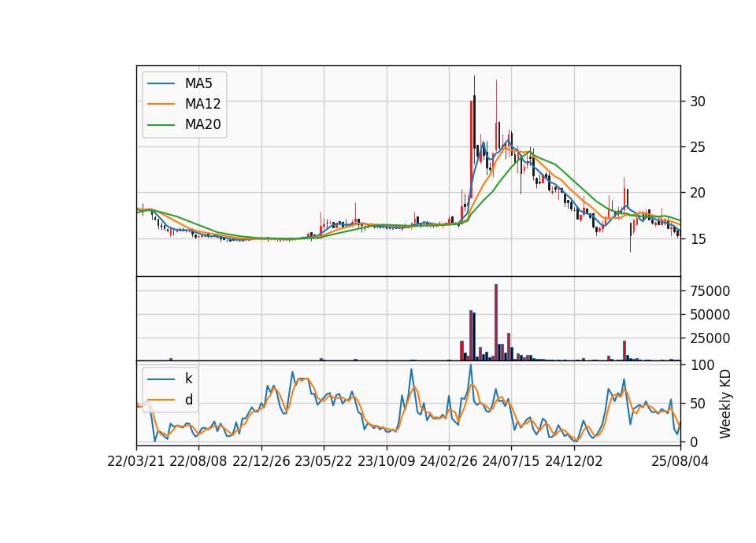
Task: Click the volume axis value 50000
Action: coord(710,315)
